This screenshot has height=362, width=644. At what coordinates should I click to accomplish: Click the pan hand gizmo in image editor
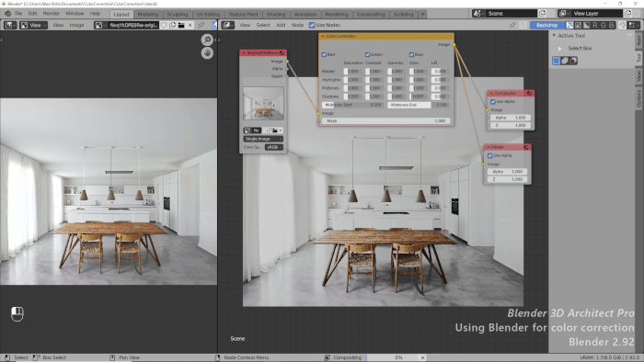point(207,53)
